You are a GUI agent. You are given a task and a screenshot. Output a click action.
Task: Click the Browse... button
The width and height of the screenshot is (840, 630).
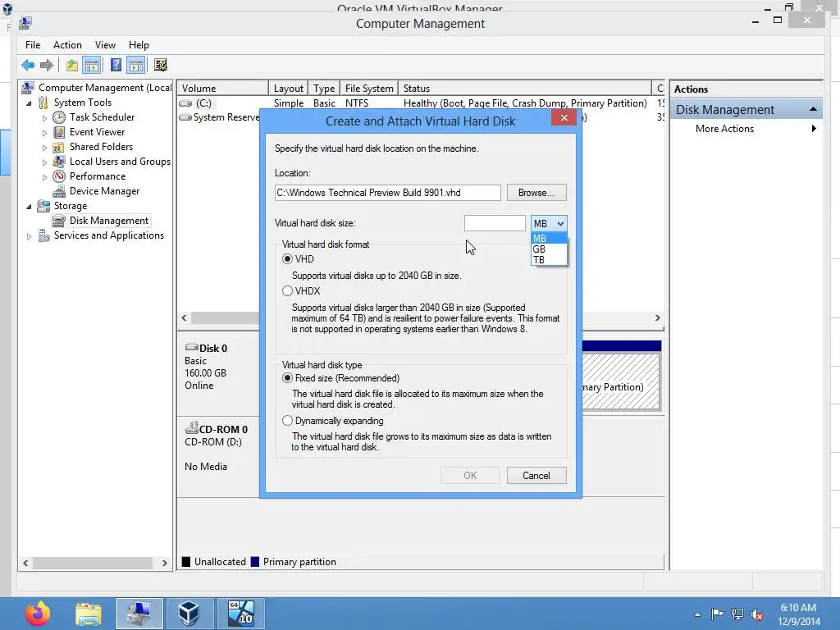(536, 193)
